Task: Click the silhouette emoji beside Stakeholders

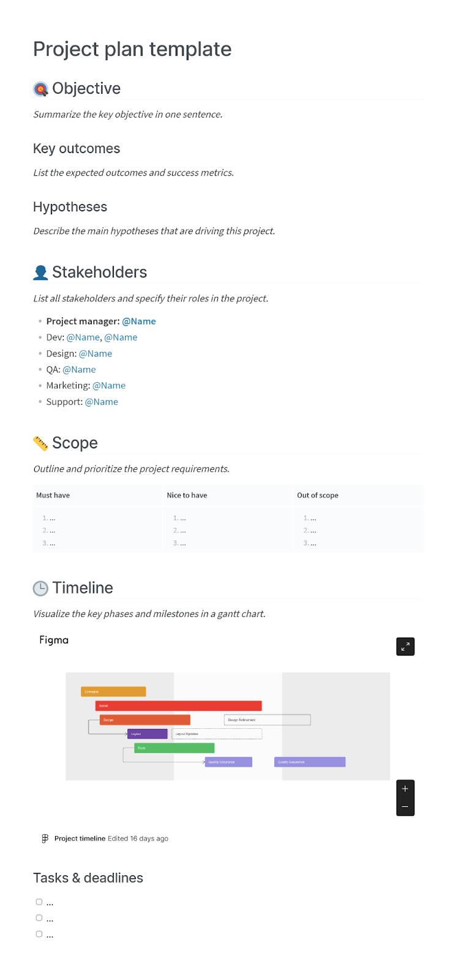Action: [x=40, y=273]
